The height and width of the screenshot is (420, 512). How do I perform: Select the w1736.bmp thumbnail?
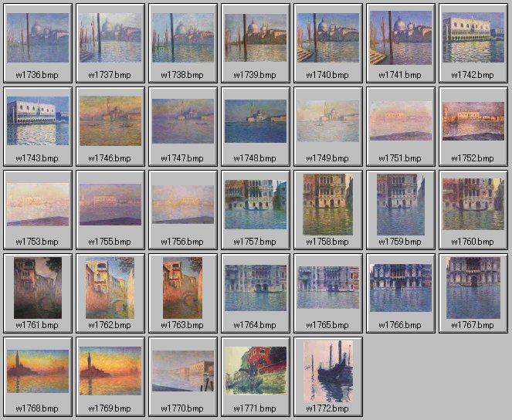coord(38,37)
